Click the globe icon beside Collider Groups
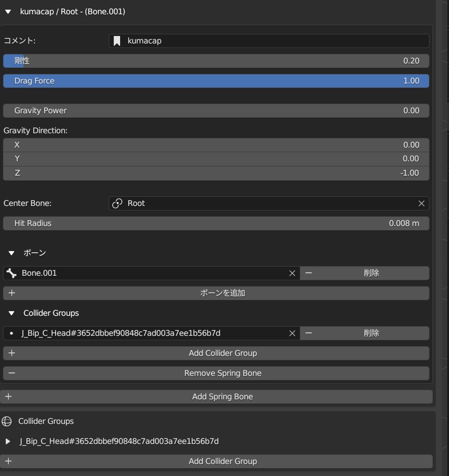 point(7,421)
